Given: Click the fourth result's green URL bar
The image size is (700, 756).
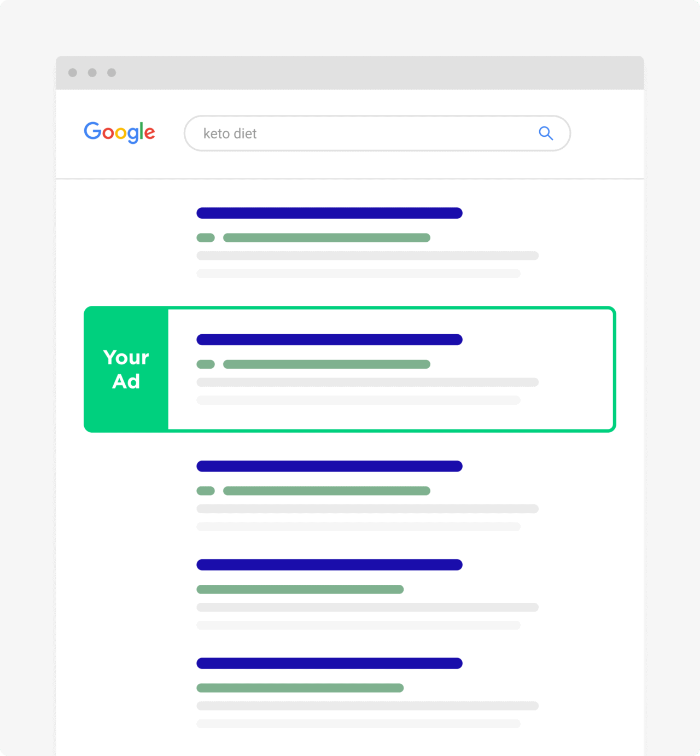Looking at the screenshot, I should pos(300,590).
